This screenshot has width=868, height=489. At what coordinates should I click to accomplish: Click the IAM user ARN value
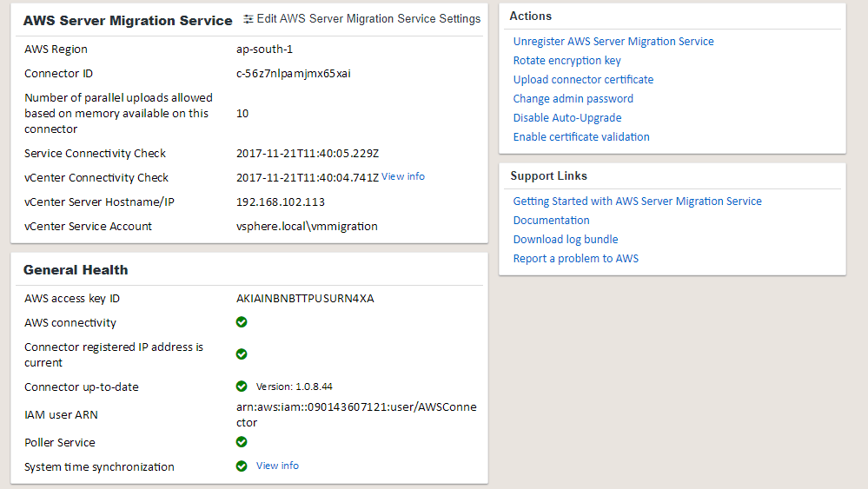tap(356, 414)
